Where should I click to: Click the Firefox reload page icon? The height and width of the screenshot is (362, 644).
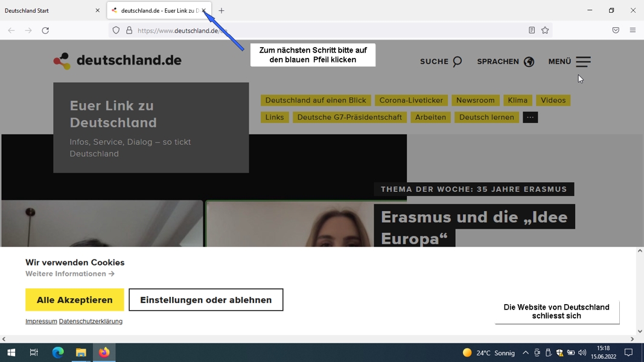(45, 30)
